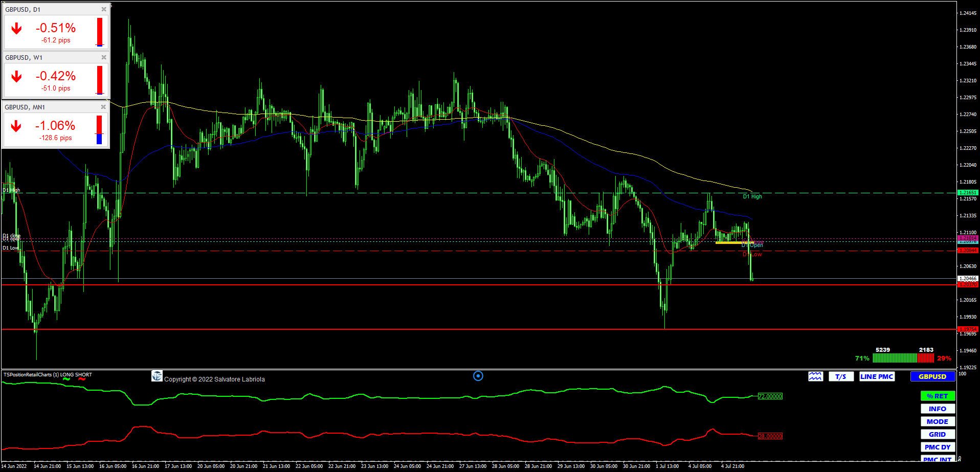Toggle the LINE PMC button
The width and height of the screenshot is (980, 472).
[877, 376]
